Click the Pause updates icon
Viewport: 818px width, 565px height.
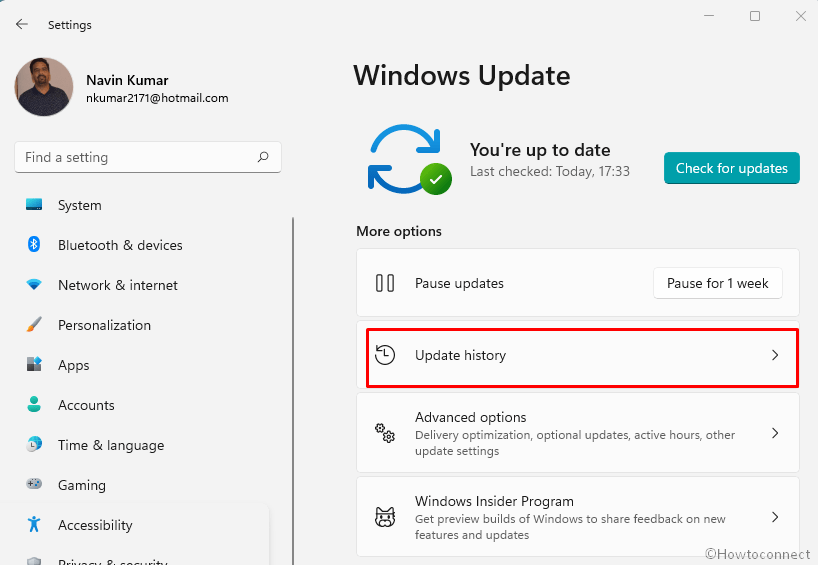[385, 283]
